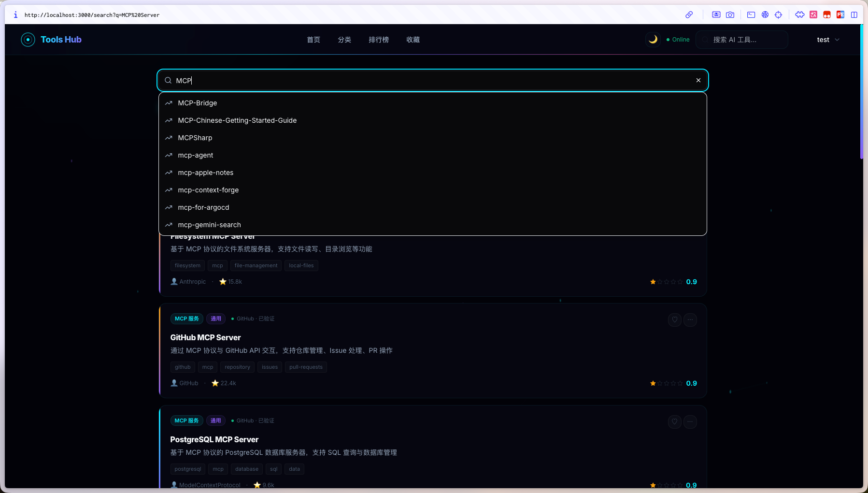The height and width of the screenshot is (493, 868).
Task: Open the terminal console icon in toolbar
Action: tap(751, 15)
